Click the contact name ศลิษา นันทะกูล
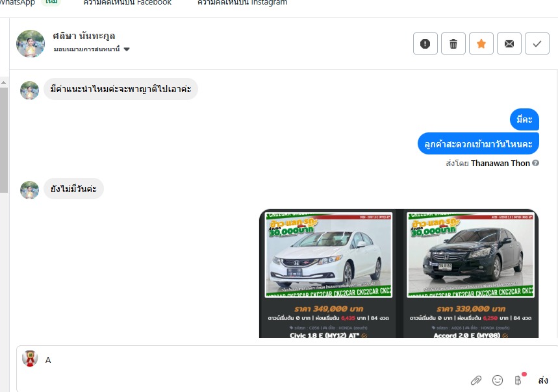This screenshot has height=392, width=558. pyautogui.click(x=84, y=36)
